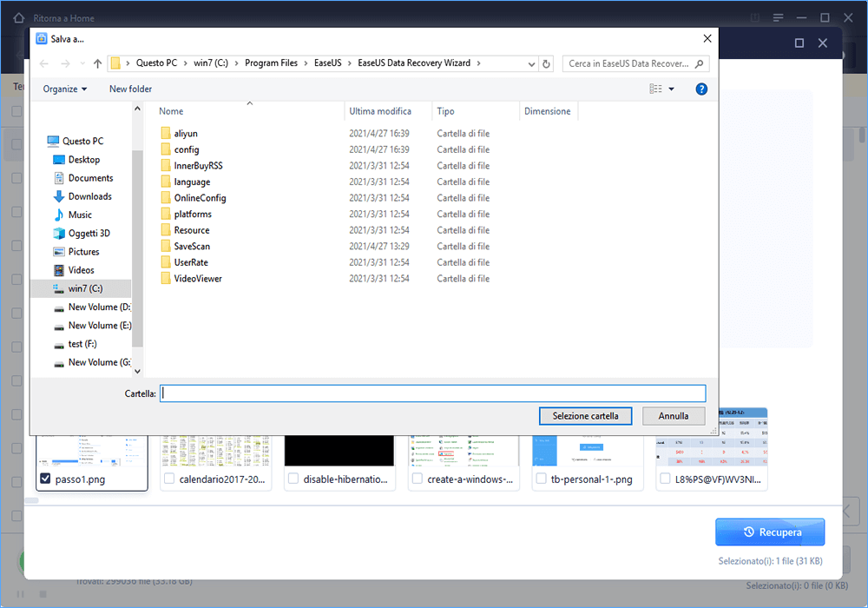Click the Downloads icon in navigation pane

pos(59,197)
